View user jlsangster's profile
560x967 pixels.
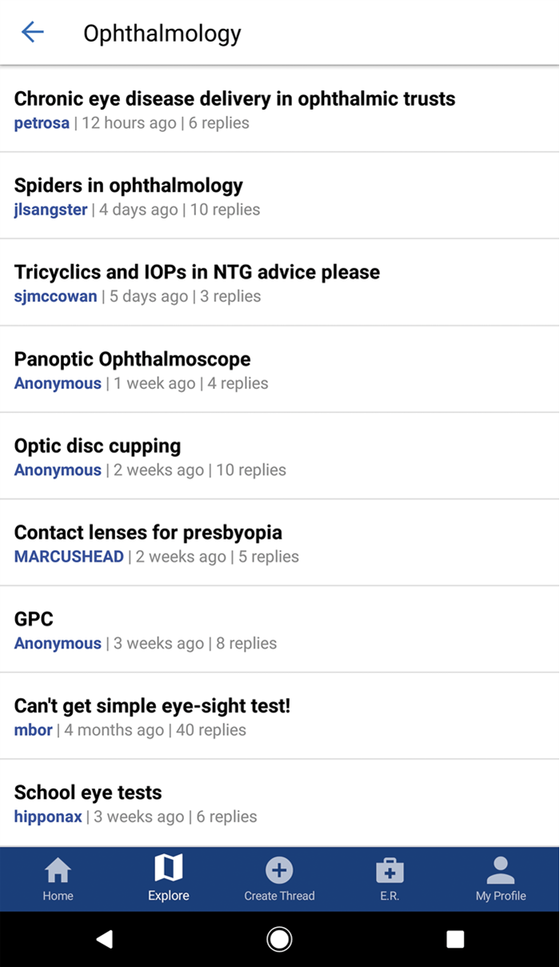[x=50, y=210]
